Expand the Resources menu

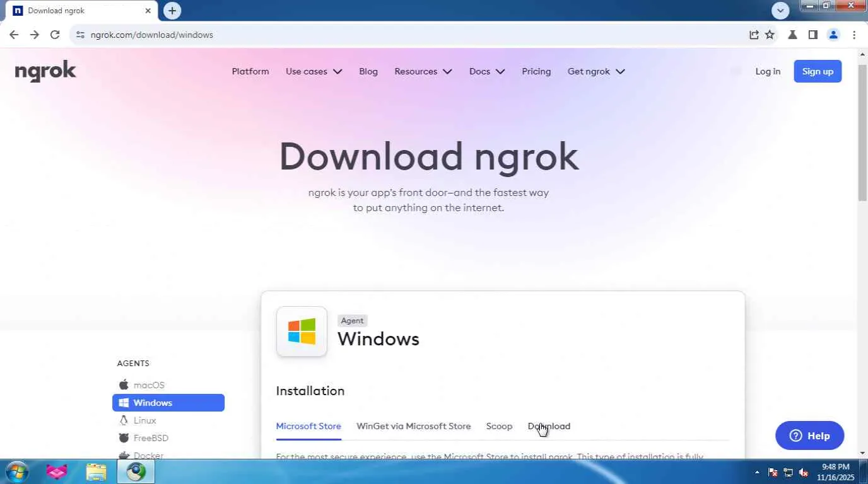[x=423, y=71]
